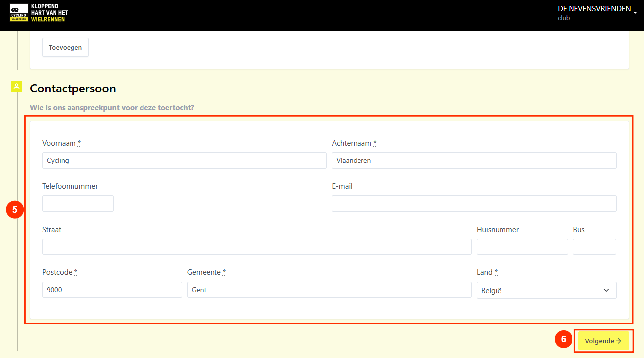Select the Straat text field

(257, 247)
